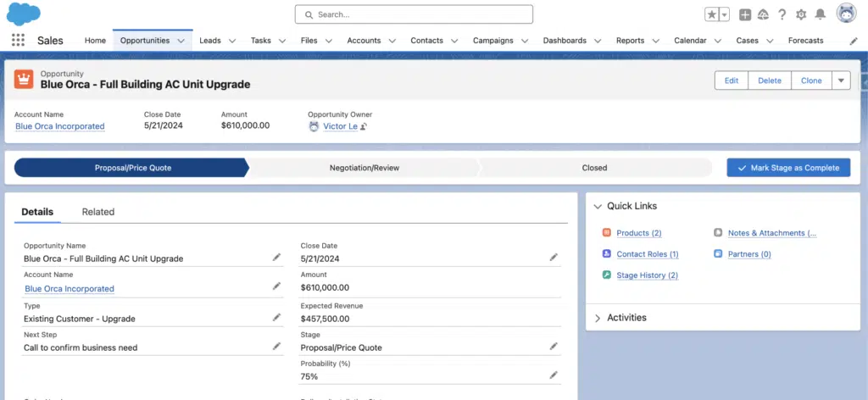Viewport: 868px width, 400px height.
Task: Open Blue Orca Incorporated link in Details
Action: tap(70, 288)
